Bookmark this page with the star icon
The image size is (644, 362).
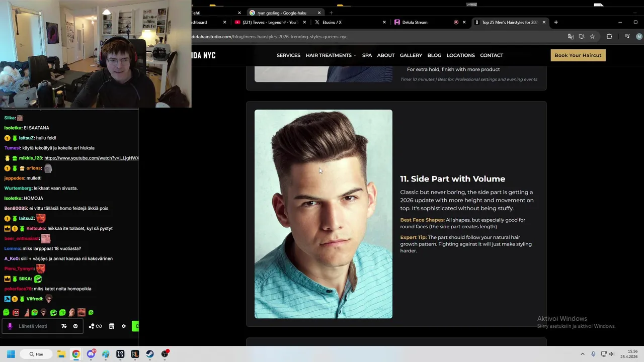click(592, 37)
